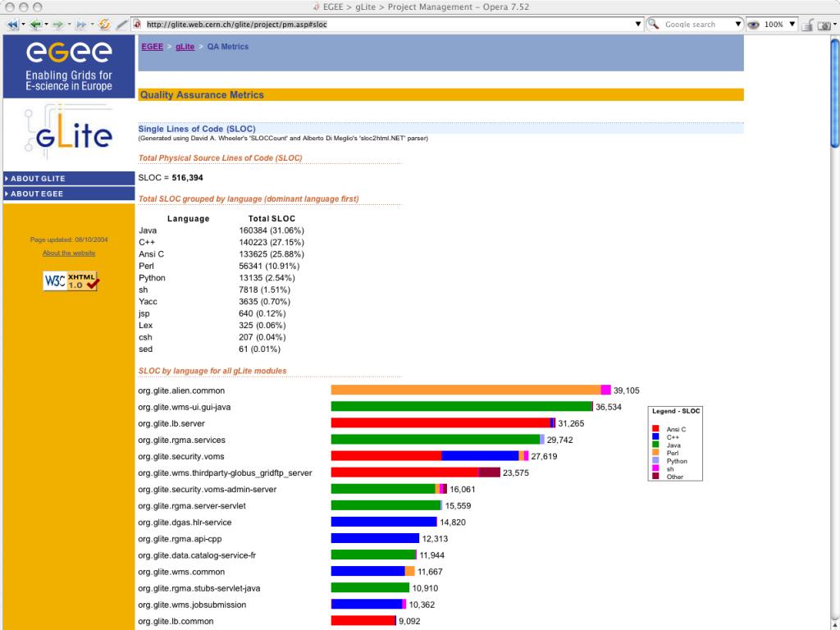Click the org.glite.rgma.api-cpp module name
The width and height of the screenshot is (840, 630).
tap(180, 538)
